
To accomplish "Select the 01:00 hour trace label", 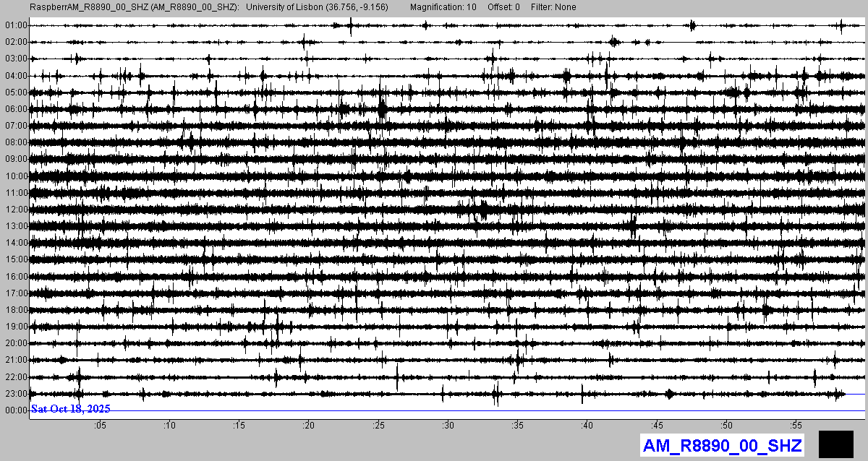I will (x=15, y=25).
